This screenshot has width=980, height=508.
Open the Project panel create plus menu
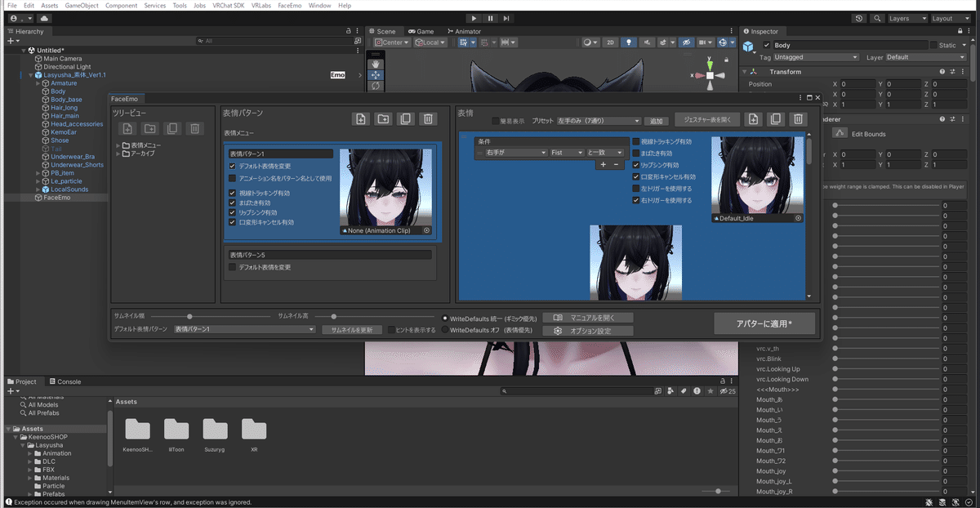(12, 391)
